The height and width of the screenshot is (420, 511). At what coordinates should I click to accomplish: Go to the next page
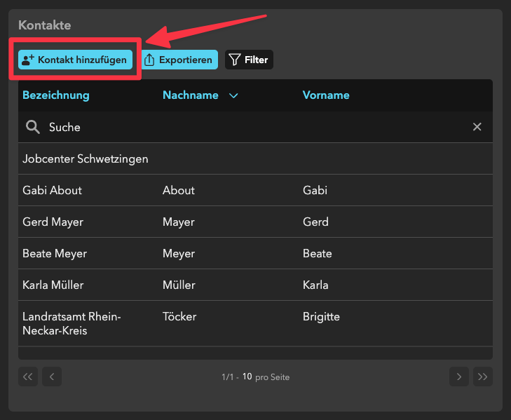(458, 377)
